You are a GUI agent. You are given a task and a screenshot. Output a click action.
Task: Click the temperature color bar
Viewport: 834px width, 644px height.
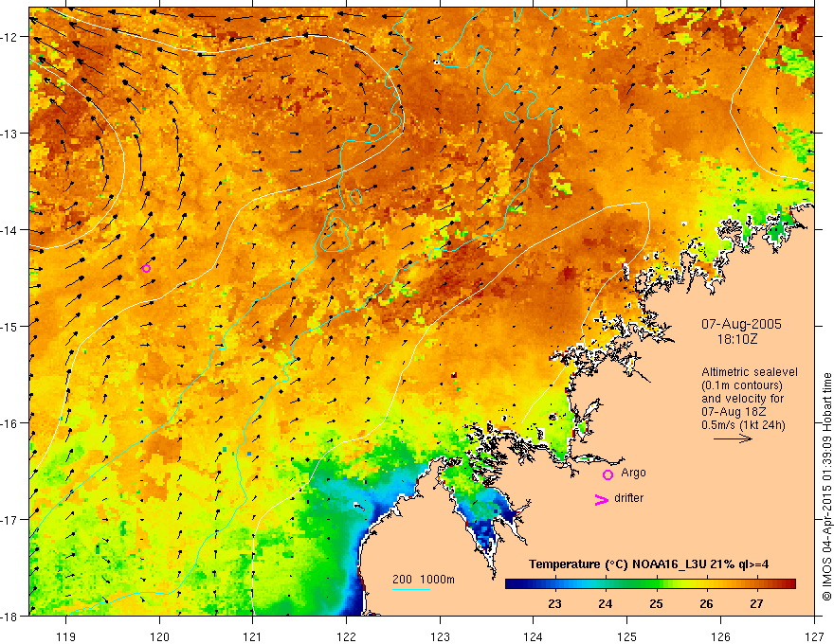pos(650,584)
